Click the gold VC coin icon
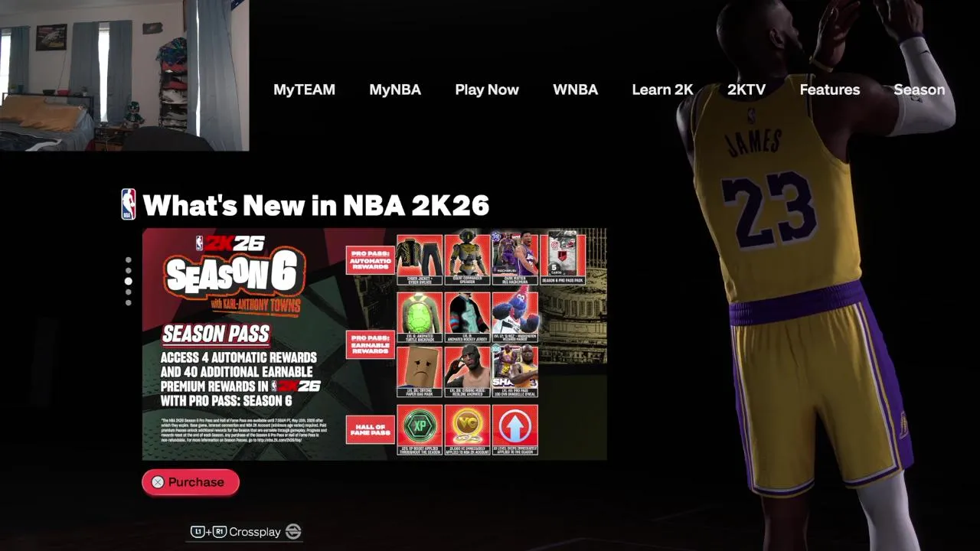980x551 pixels. pyautogui.click(x=467, y=427)
